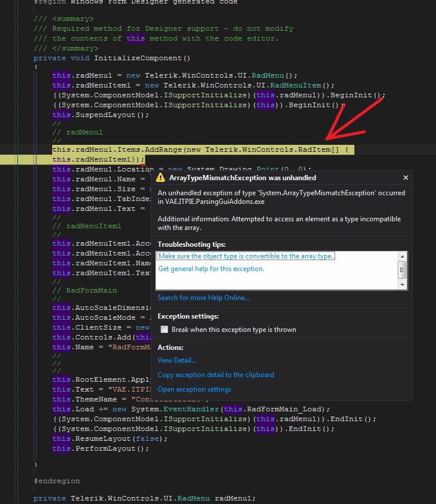Click the troubleshooting tips scroll up arrow
This screenshot has height=504, width=436.
tap(402, 256)
